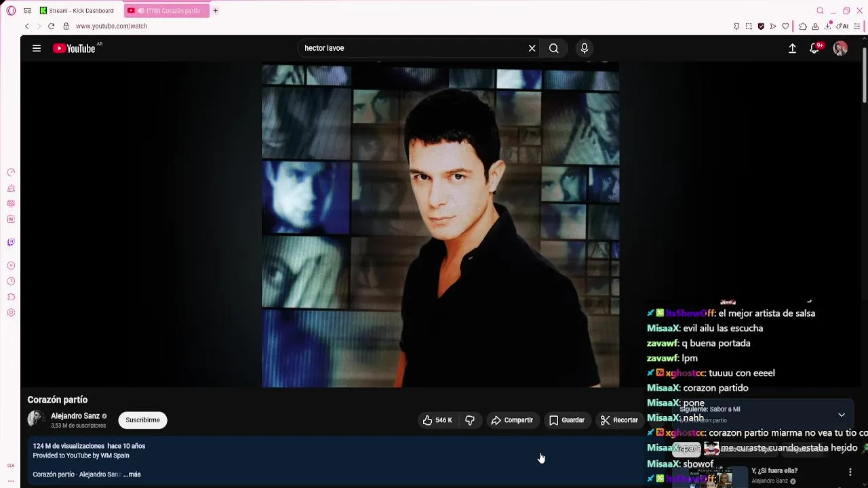The width and height of the screenshot is (868, 488).
Task: Open sidebar extensions cube icon
Action: pyautogui.click(x=11, y=297)
